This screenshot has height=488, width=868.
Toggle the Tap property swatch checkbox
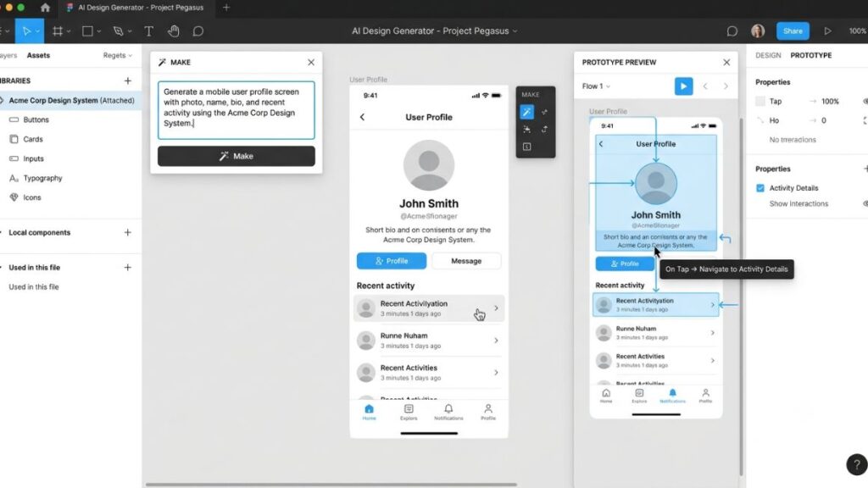[760, 102]
